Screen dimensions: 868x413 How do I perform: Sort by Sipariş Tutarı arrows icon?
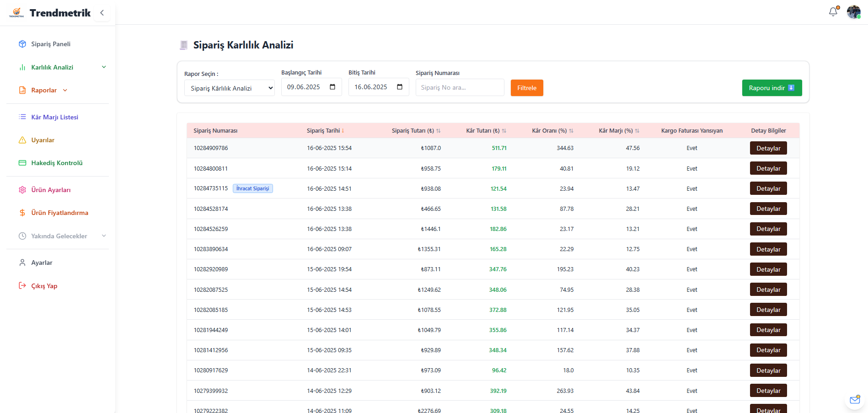(x=438, y=131)
